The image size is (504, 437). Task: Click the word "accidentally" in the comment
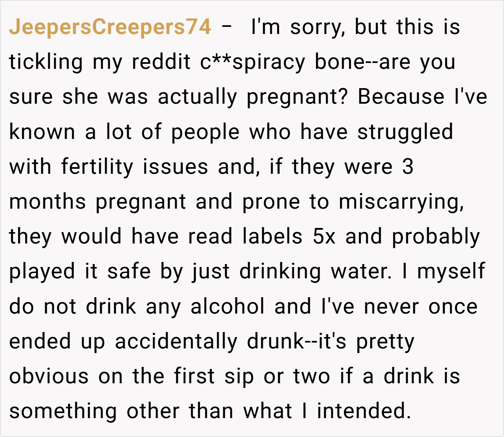click(x=176, y=341)
